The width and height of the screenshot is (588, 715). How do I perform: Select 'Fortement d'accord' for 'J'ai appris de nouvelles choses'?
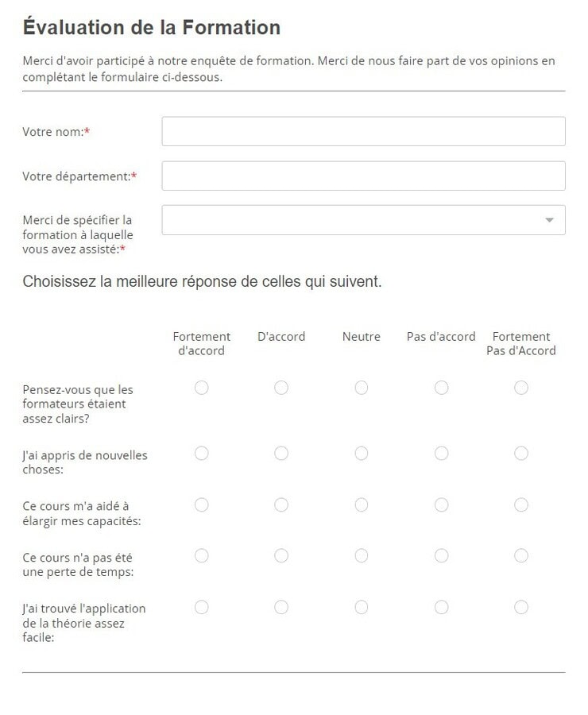202,454
